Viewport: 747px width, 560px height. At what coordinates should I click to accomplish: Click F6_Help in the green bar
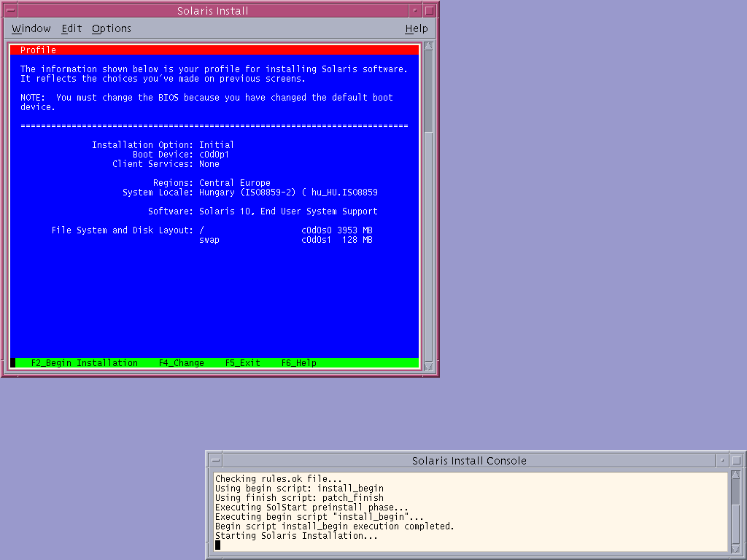tap(298, 363)
